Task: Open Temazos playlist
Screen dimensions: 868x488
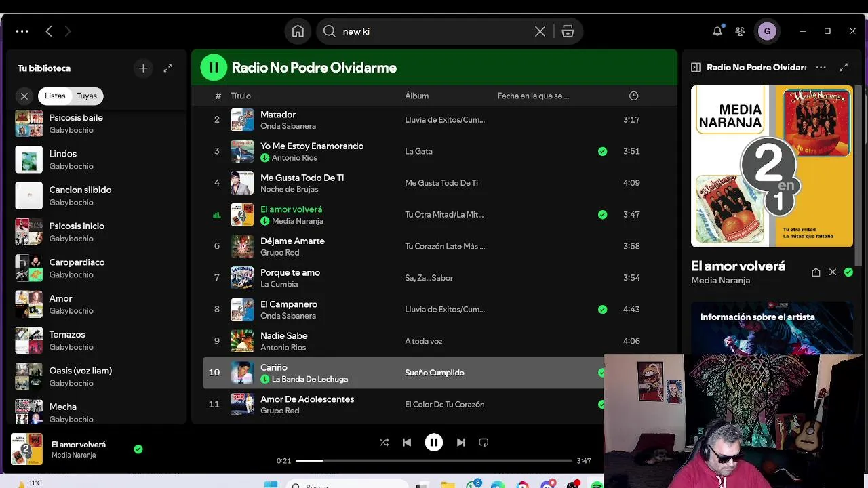Action: pyautogui.click(x=95, y=340)
